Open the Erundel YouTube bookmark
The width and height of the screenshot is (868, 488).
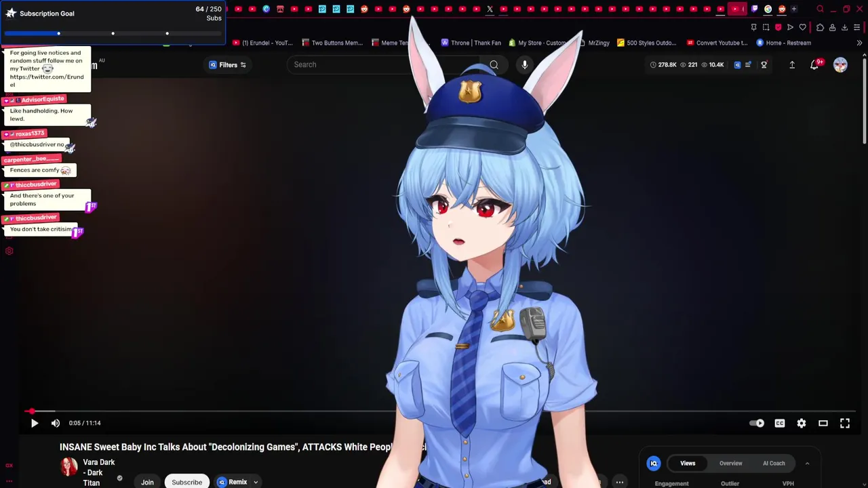262,43
